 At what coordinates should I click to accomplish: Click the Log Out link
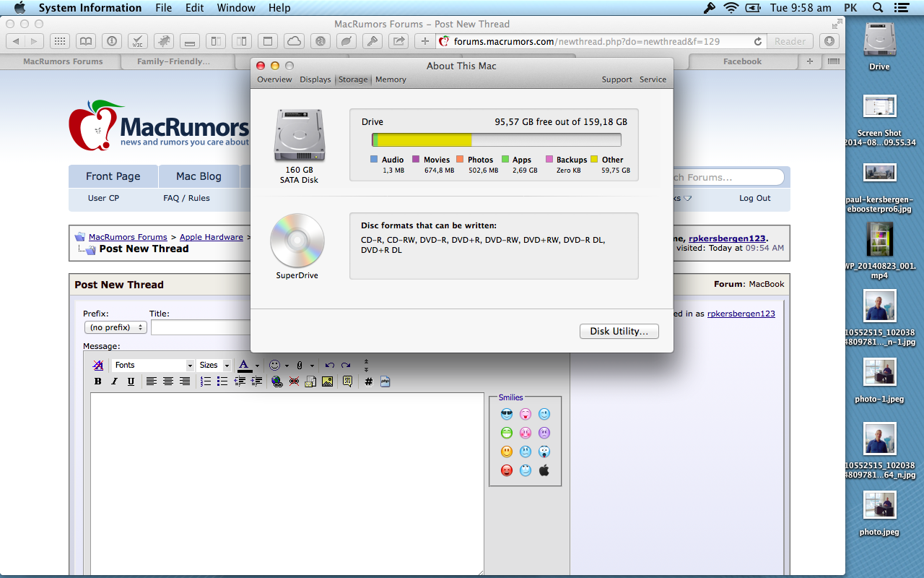pyautogui.click(x=754, y=198)
